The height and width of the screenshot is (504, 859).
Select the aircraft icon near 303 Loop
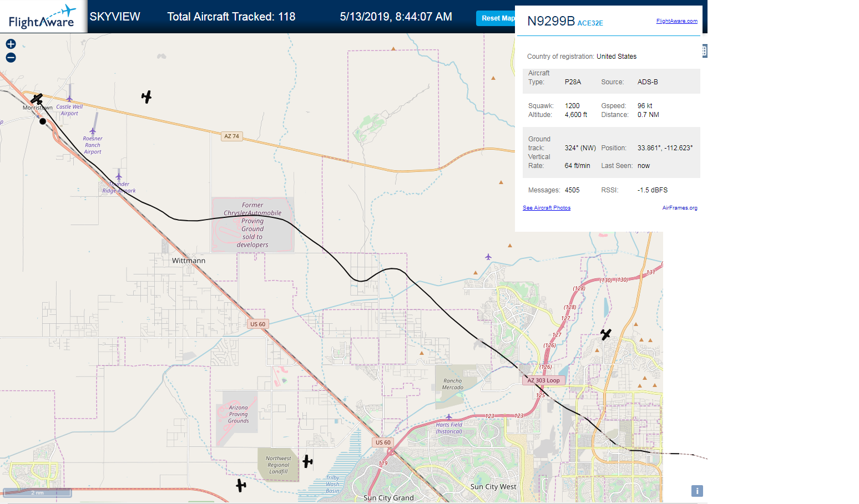[x=606, y=334]
